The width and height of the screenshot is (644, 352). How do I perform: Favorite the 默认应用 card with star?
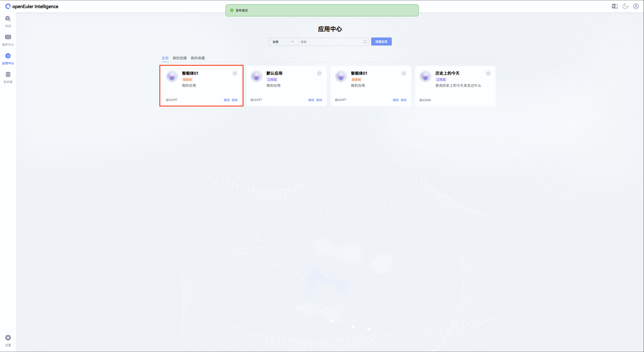(x=319, y=73)
